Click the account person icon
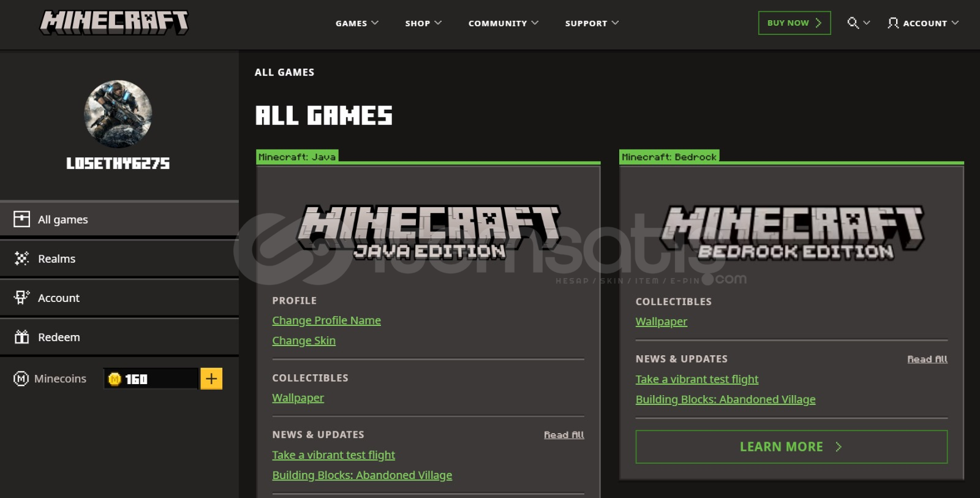This screenshot has width=980, height=498. 893,23
